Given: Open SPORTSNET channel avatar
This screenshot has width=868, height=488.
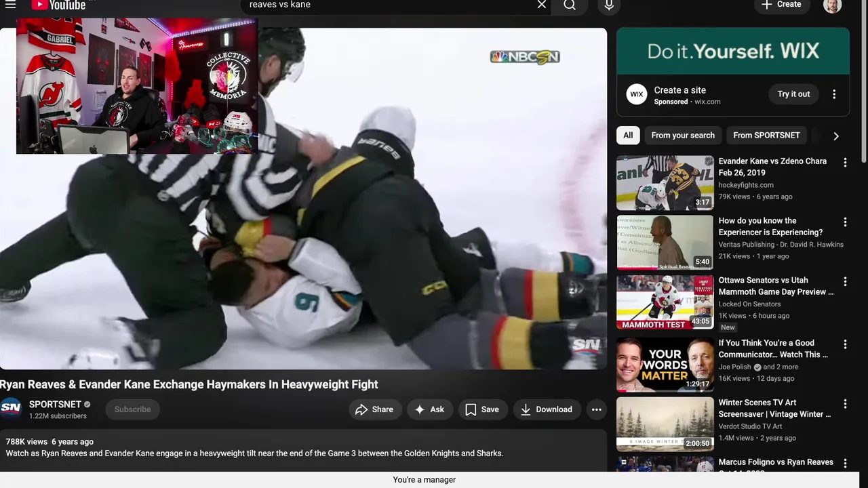Looking at the screenshot, I should coord(11,409).
